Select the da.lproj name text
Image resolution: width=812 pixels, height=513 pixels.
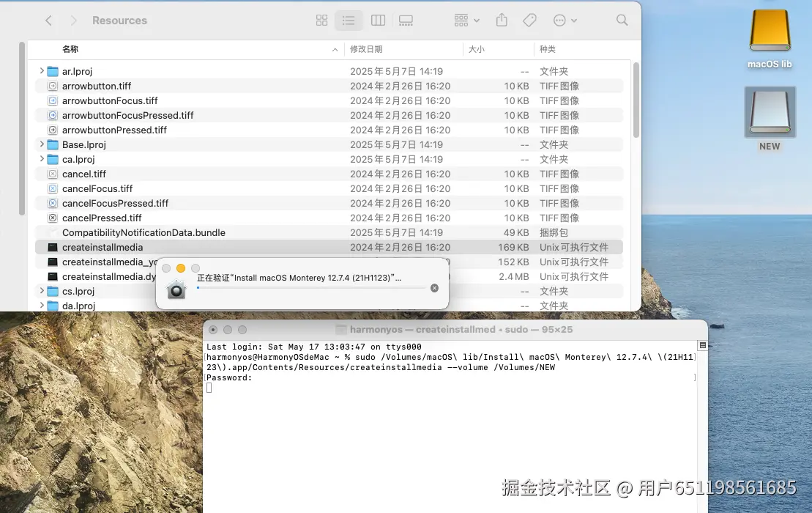pyautogui.click(x=78, y=306)
